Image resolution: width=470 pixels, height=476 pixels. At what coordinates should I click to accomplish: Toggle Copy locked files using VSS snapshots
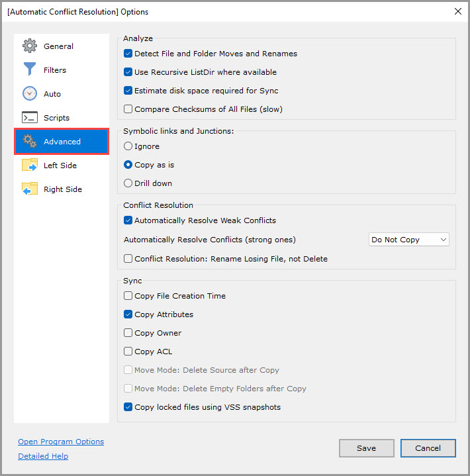point(128,406)
